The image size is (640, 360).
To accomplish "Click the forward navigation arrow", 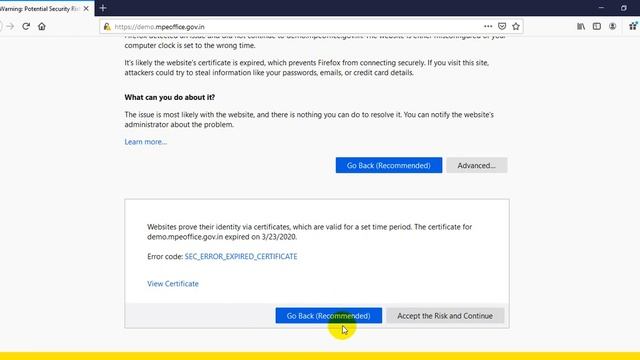I will coord(10,27).
